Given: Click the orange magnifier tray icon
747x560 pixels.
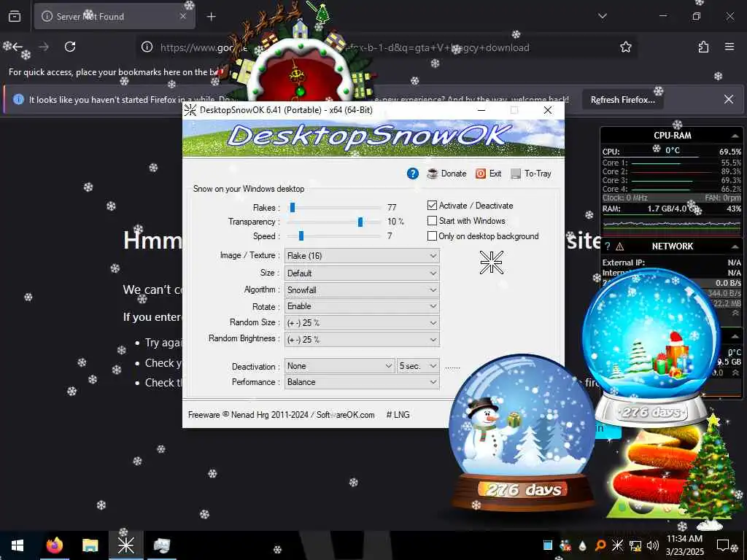Looking at the screenshot, I should (600, 545).
